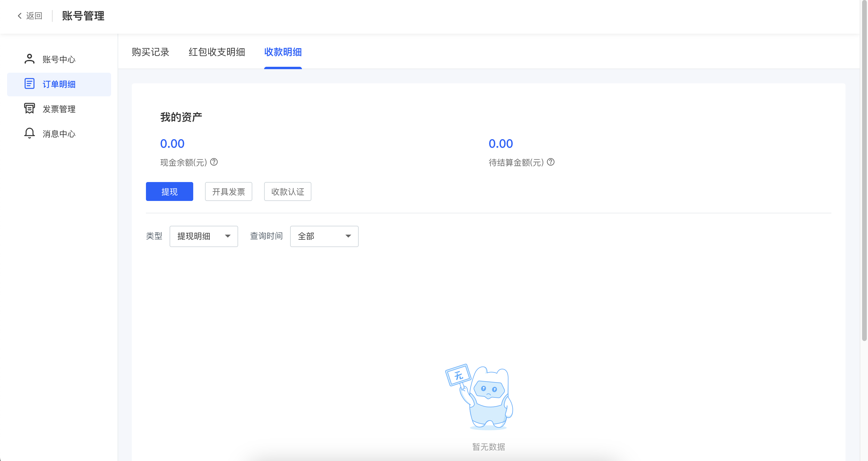Open 消息中心 in the sidebar
This screenshot has width=868, height=461.
(59, 134)
